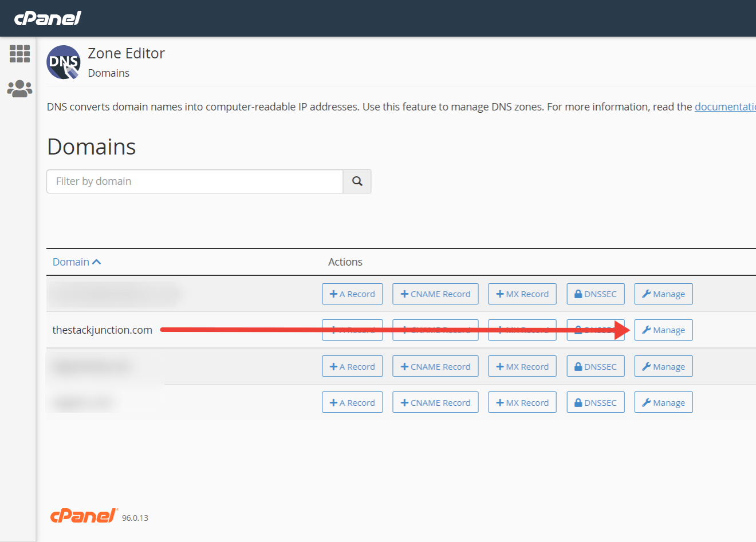The image size is (756, 542).
Task: Toggle the Domain column sort chevron
Action: pos(97,261)
